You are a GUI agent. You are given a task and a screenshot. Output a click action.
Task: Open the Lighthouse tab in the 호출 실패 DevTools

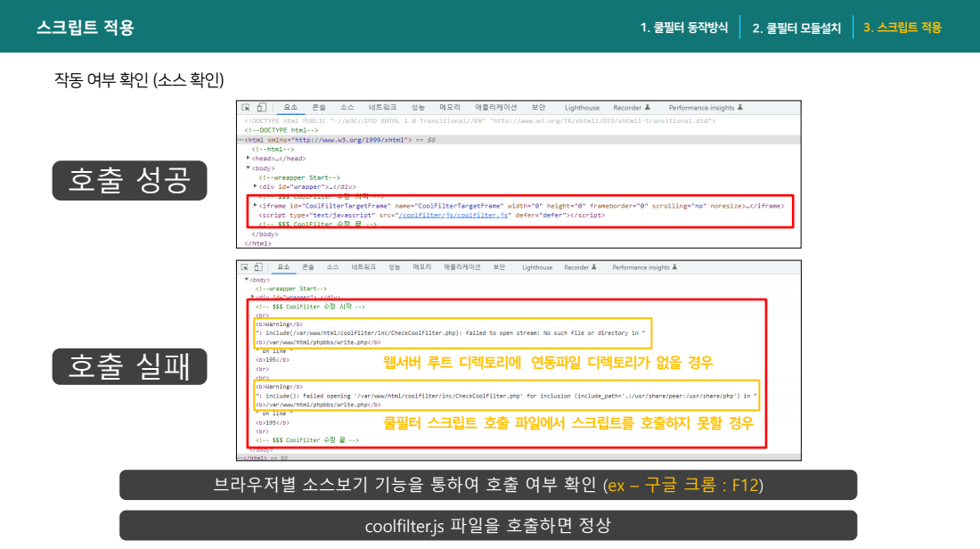(537, 267)
